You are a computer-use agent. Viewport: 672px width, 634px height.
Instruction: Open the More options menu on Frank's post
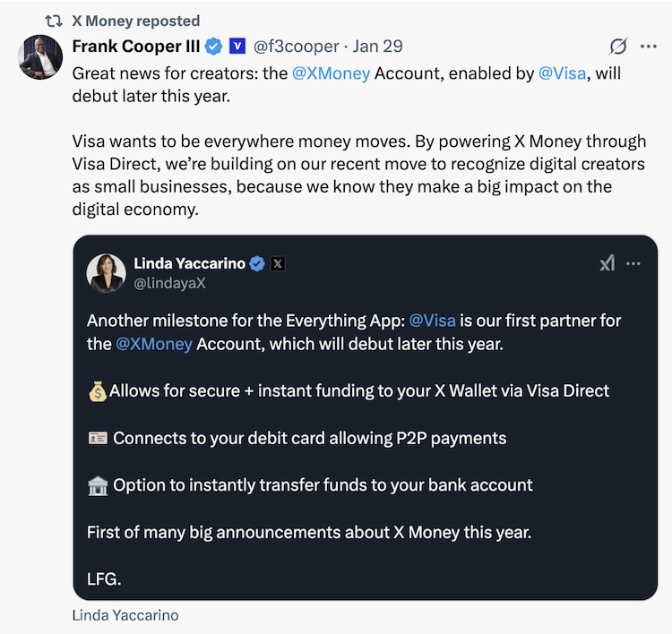[649, 47]
